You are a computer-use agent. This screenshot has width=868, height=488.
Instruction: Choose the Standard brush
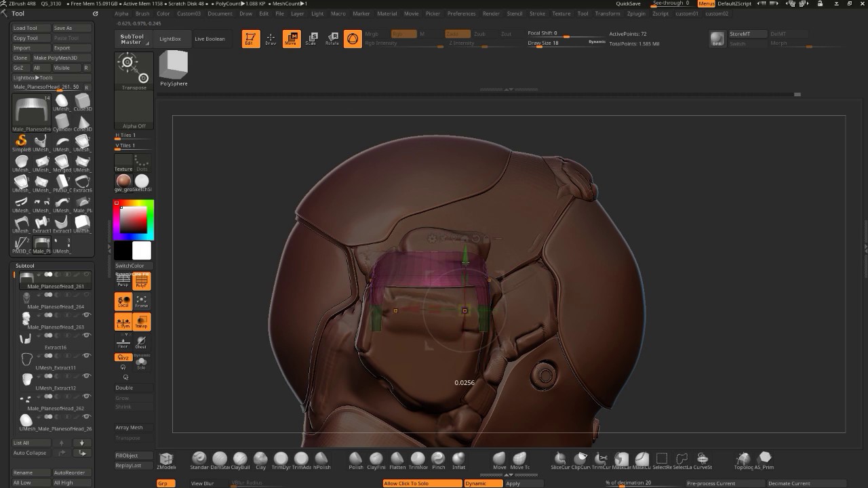199,460
